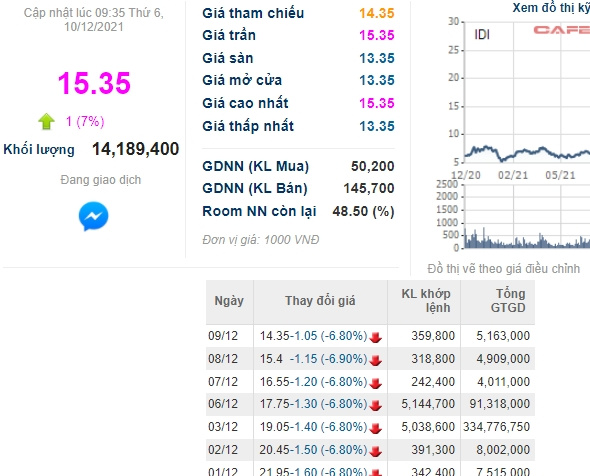Click the Giá tham chiếu value 14.35
The height and width of the screenshot is (476, 590).
coord(377,13)
